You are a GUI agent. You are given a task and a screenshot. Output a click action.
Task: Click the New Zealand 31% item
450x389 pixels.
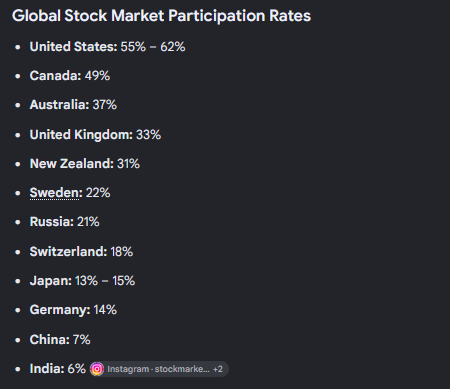pyautogui.click(x=85, y=164)
